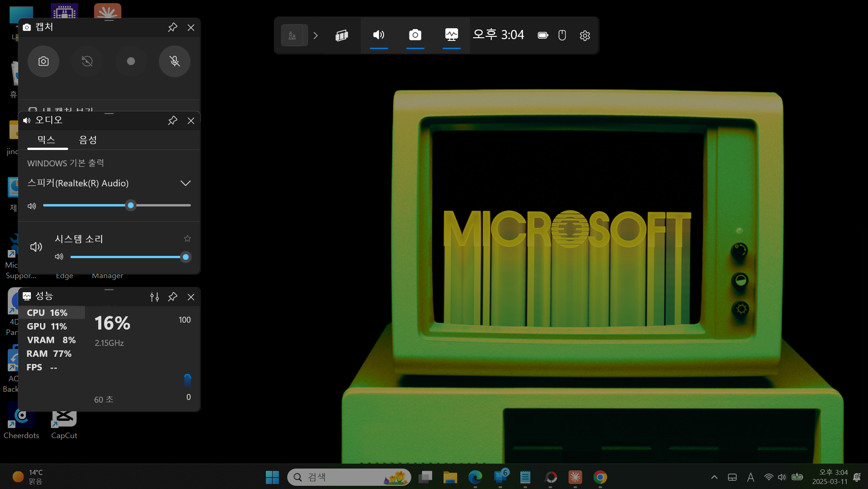Open the red starburst app on the taskbar
The width and height of the screenshot is (868, 489).
pos(575,477)
